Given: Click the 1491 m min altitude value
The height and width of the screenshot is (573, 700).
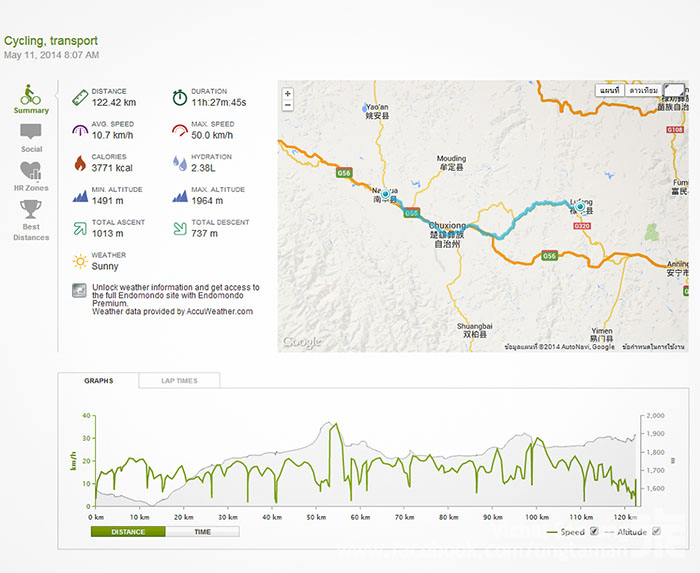Looking at the screenshot, I should coord(107,201).
